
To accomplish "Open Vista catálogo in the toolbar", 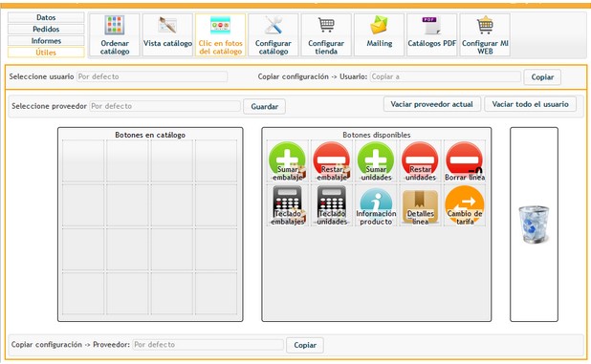I will 167,35.
